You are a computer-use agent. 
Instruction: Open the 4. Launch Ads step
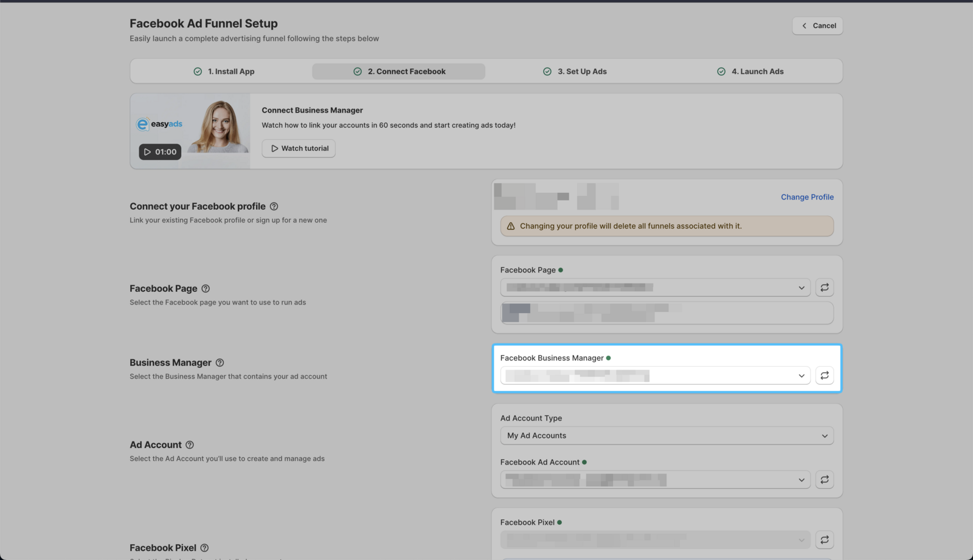click(x=750, y=72)
